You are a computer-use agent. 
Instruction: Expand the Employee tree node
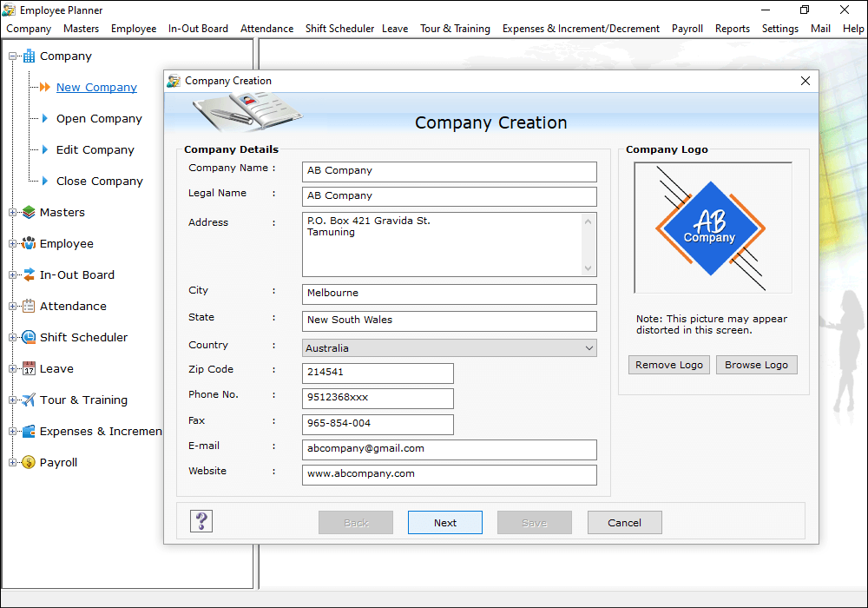[12, 243]
